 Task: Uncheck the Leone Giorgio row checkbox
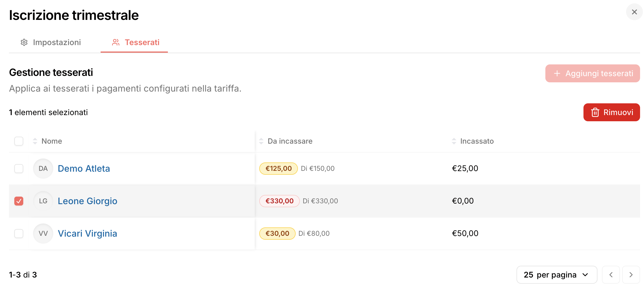19,201
